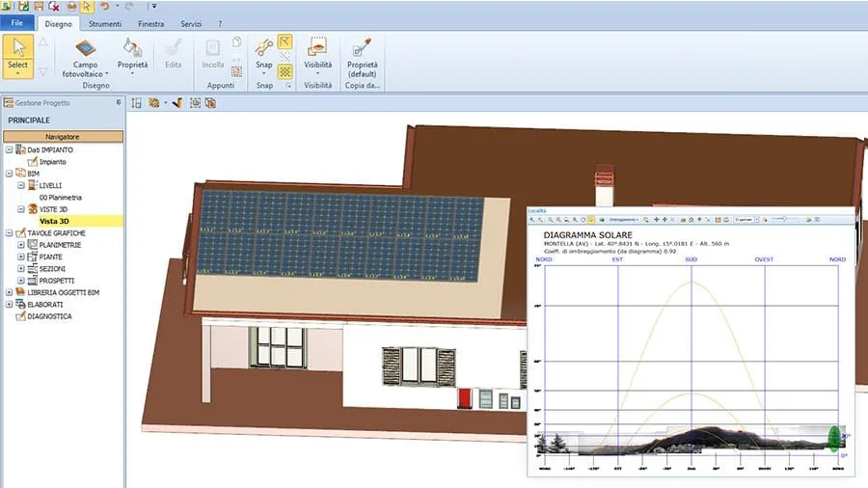Expand the LIBRERIA OGGETTI BIM node
Screen dimensions: 868x488
click(9, 292)
